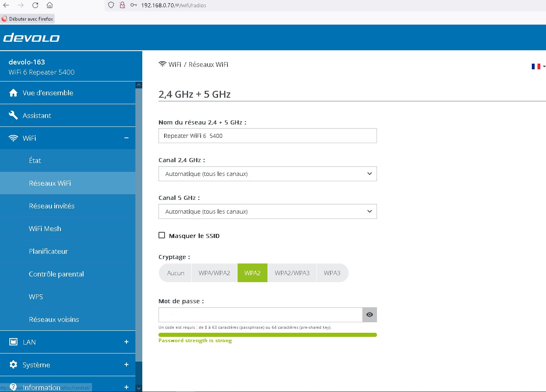Click the French flag language icon
This screenshot has width=546, height=392.
(x=536, y=66)
